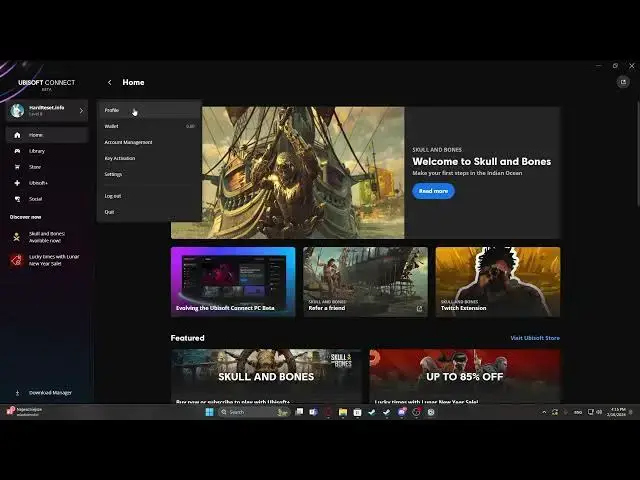Click the 'Welcome to Skull and Bones' headline
Image resolution: width=640 pixels, height=480 pixels.
pyautogui.click(x=482, y=162)
